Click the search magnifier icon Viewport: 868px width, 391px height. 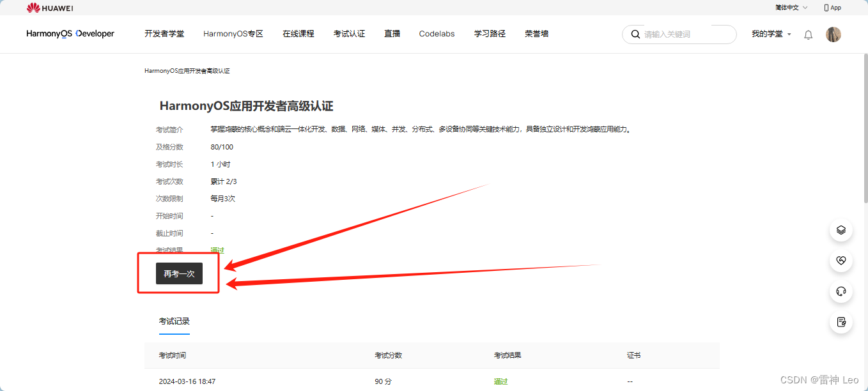pyautogui.click(x=635, y=34)
